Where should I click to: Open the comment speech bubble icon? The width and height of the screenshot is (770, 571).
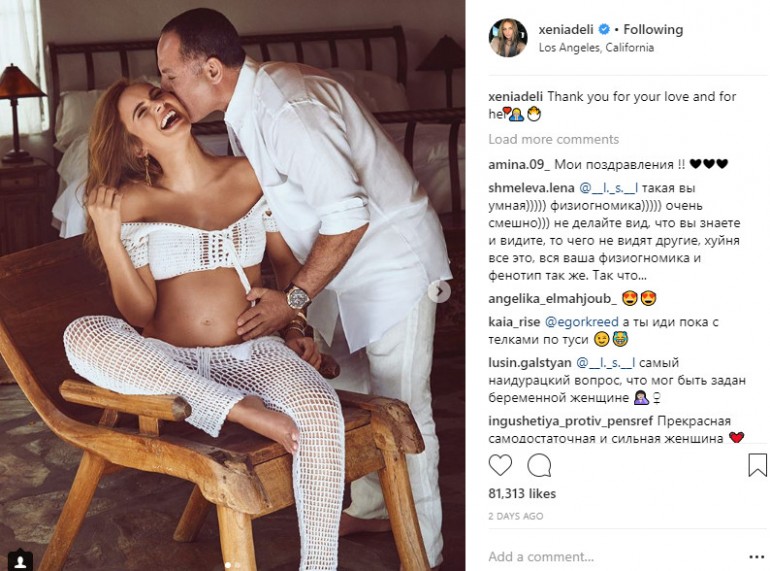[x=539, y=465]
